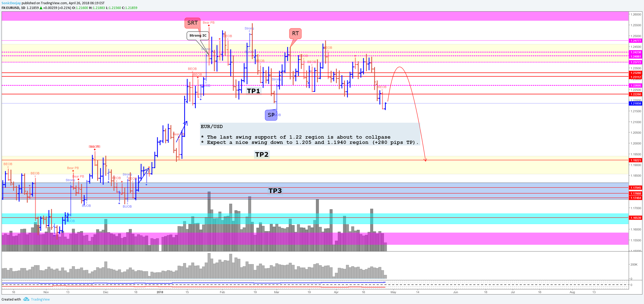Screen dimensions: 644x304
Task: Select the 1.19221 red price label
Action: point(635,160)
